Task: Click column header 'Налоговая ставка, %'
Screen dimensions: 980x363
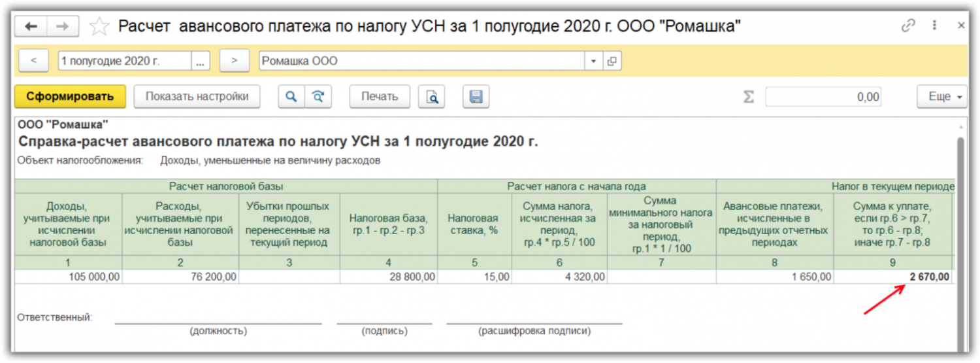Action: [x=474, y=224]
